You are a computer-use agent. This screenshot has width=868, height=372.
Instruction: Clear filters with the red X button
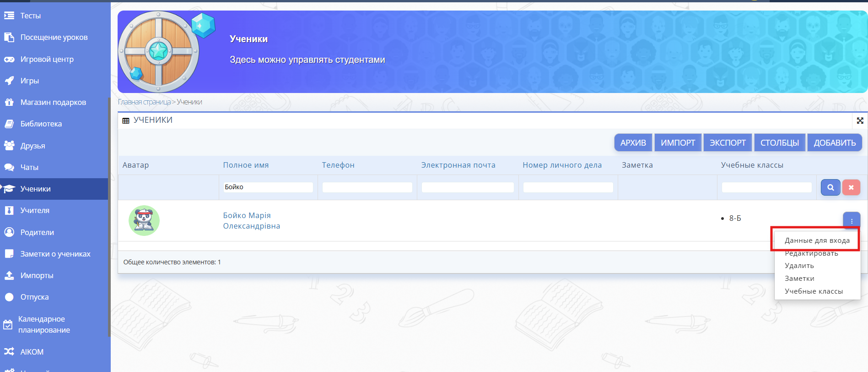click(x=851, y=187)
